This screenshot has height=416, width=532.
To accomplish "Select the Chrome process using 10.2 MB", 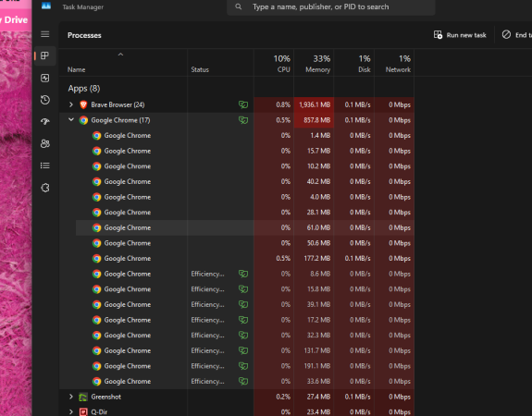I will [x=244, y=166].
